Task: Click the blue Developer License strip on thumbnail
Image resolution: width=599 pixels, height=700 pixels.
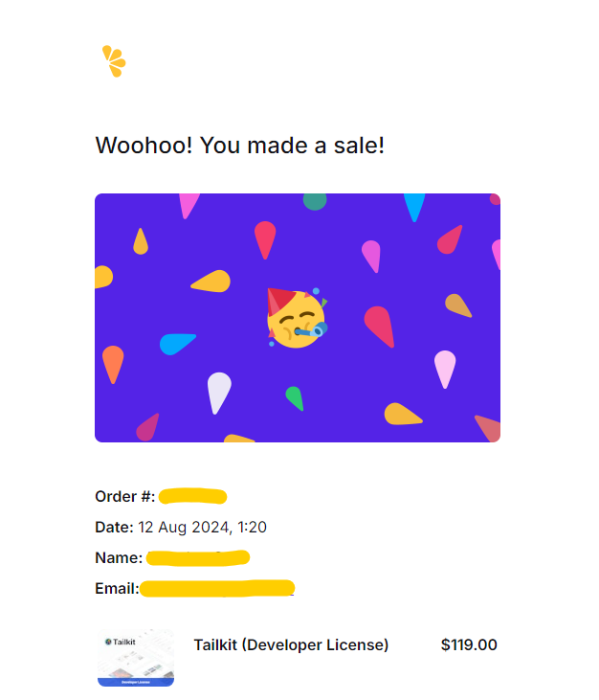Action: click(136, 681)
